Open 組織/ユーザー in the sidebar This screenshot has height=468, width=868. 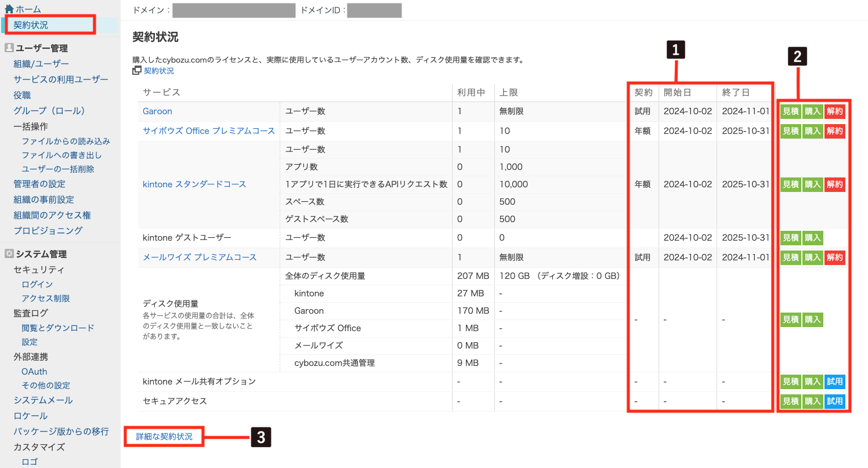pyautogui.click(x=41, y=64)
